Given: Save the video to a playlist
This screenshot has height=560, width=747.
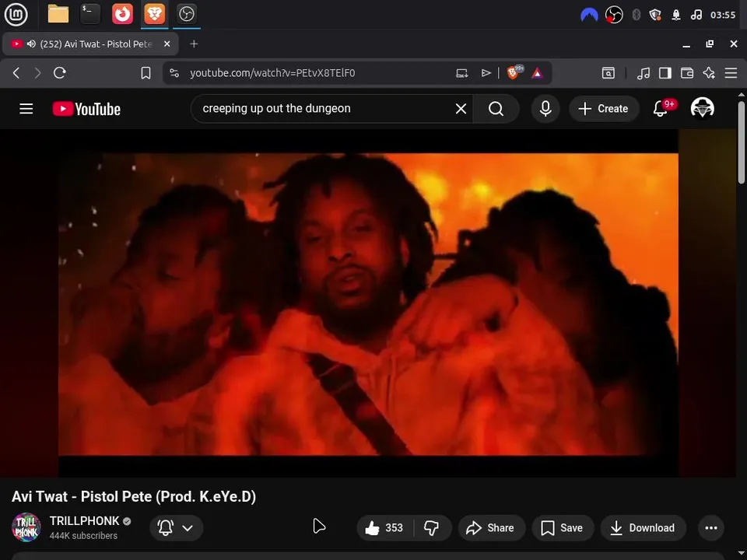Looking at the screenshot, I should pyautogui.click(x=563, y=527).
